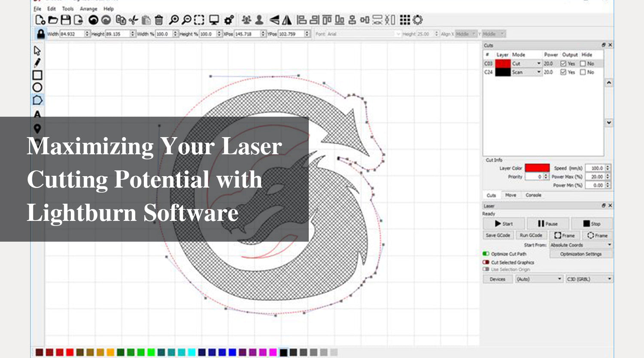Activate the Text tool in the sidebar
This screenshot has width=644, height=358.
[x=38, y=114]
